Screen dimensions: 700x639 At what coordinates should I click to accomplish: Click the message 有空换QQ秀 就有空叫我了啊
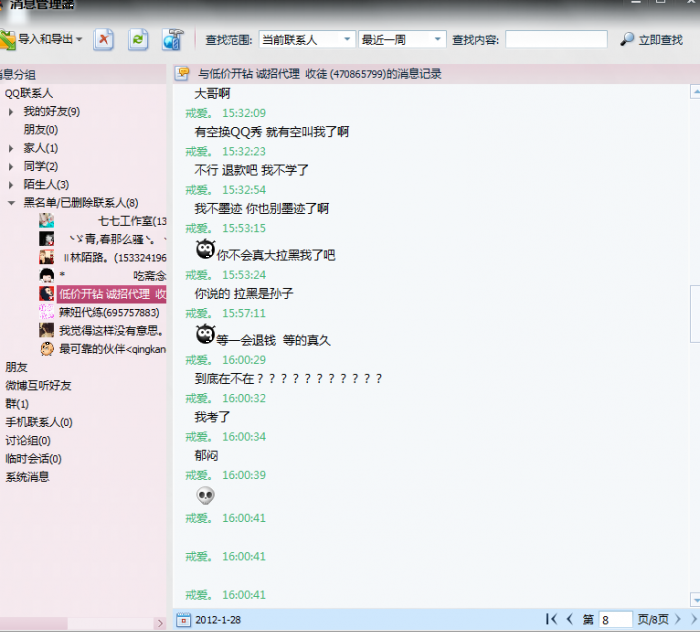click(x=272, y=132)
